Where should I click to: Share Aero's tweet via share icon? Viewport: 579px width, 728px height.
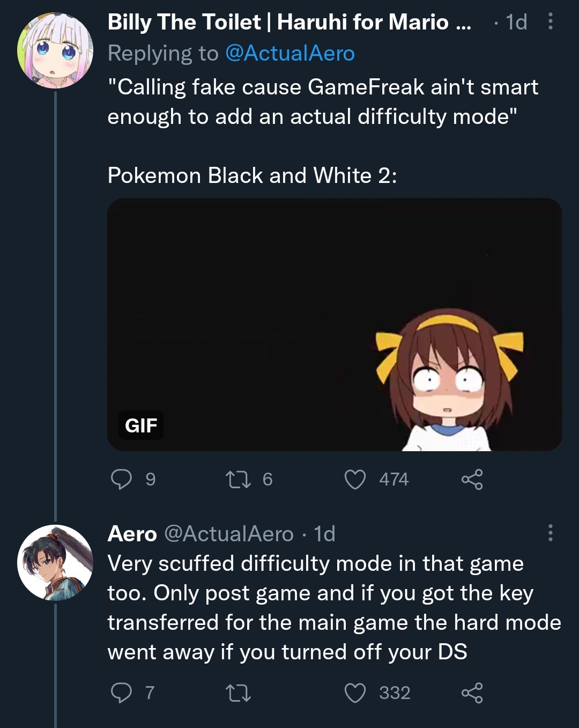[x=472, y=693]
